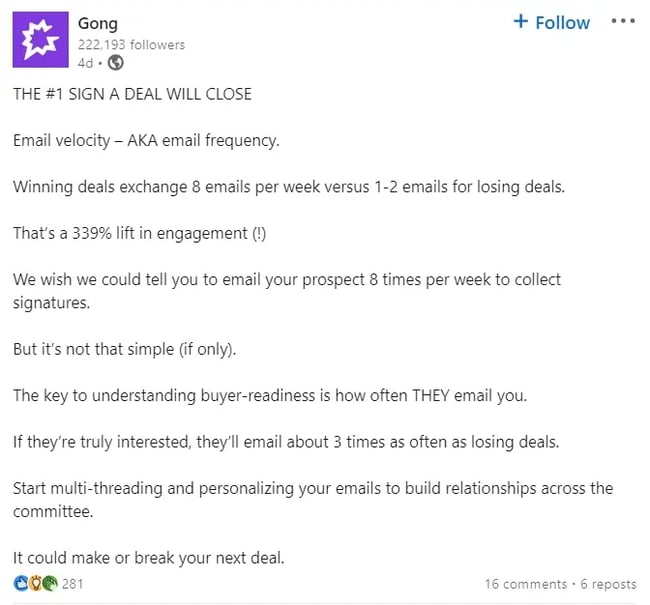Viewport: 650px width, 605px height.
Task: View the 6 reposts
Action: [x=607, y=584]
